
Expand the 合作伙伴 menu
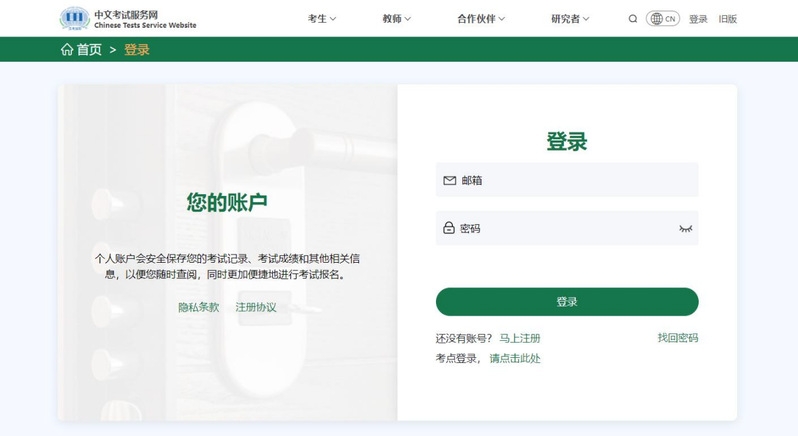click(x=481, y=19)
